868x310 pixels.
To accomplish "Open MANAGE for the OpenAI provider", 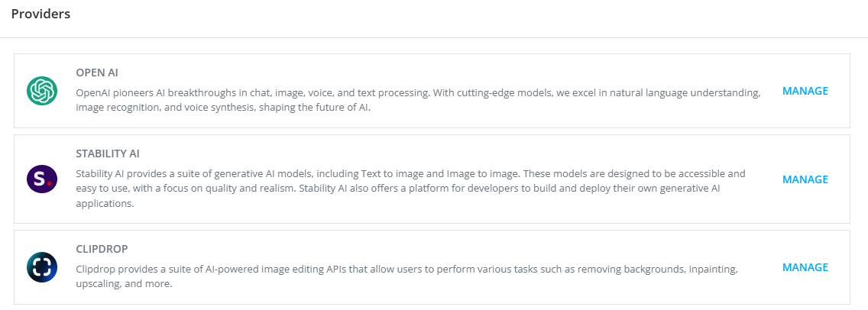I will [805, 91].
